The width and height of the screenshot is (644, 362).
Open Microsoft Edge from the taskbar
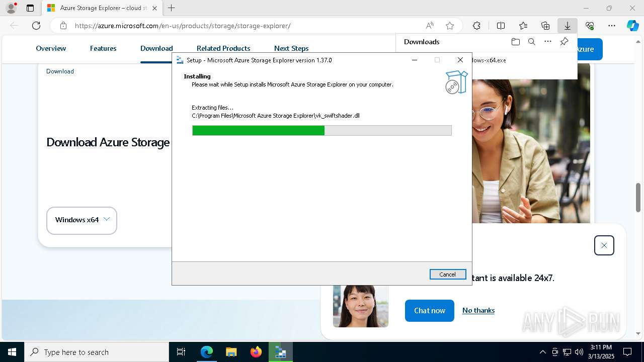(x=207, y=352)
